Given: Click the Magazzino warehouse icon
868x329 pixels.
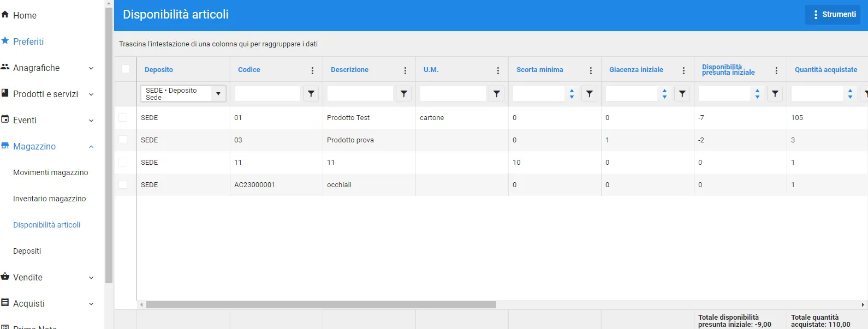Looking at the screenshot, I should pyautogui.click(x=5, y=146).
